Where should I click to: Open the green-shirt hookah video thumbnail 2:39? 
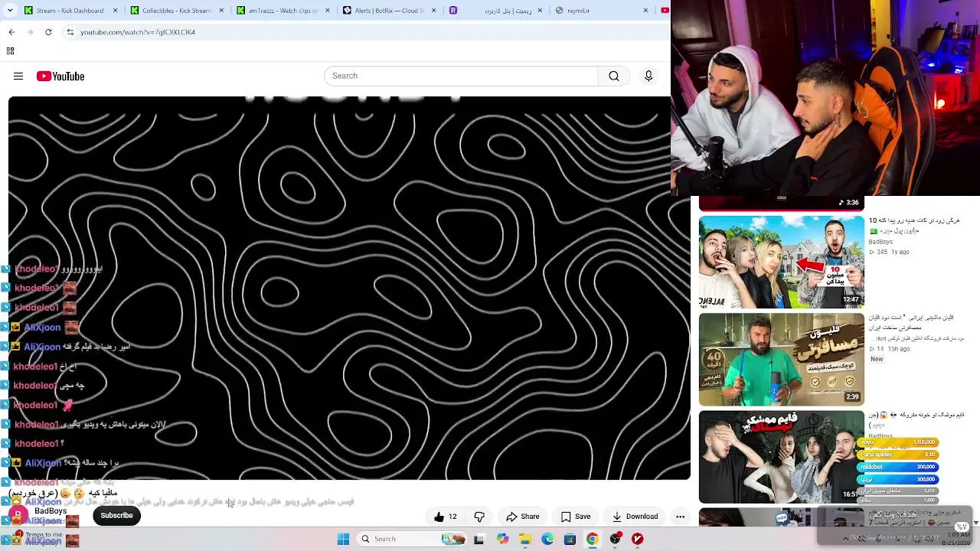click(782, 360)
